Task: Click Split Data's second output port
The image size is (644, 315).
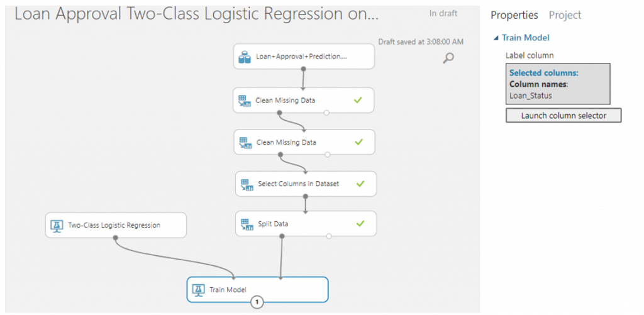Action: [328, 236]
